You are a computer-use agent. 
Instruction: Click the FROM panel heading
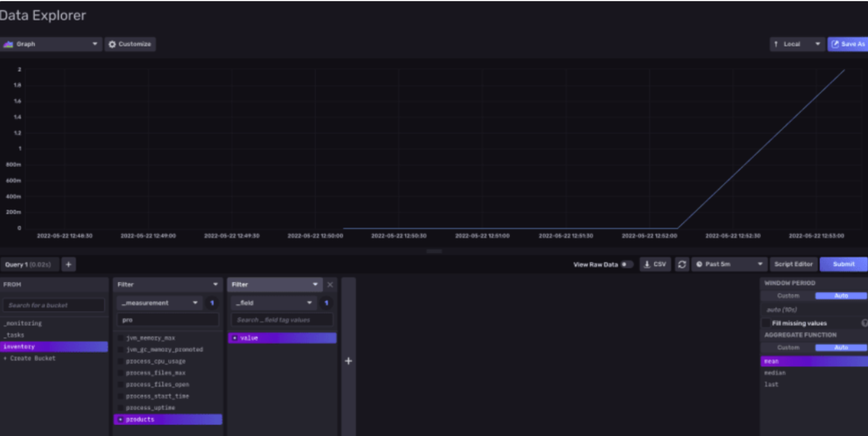12,284
